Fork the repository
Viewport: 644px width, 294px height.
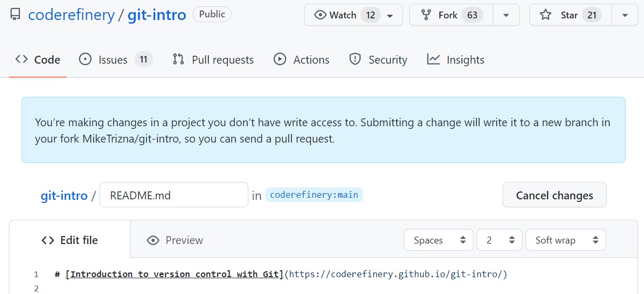click(451, 15)
